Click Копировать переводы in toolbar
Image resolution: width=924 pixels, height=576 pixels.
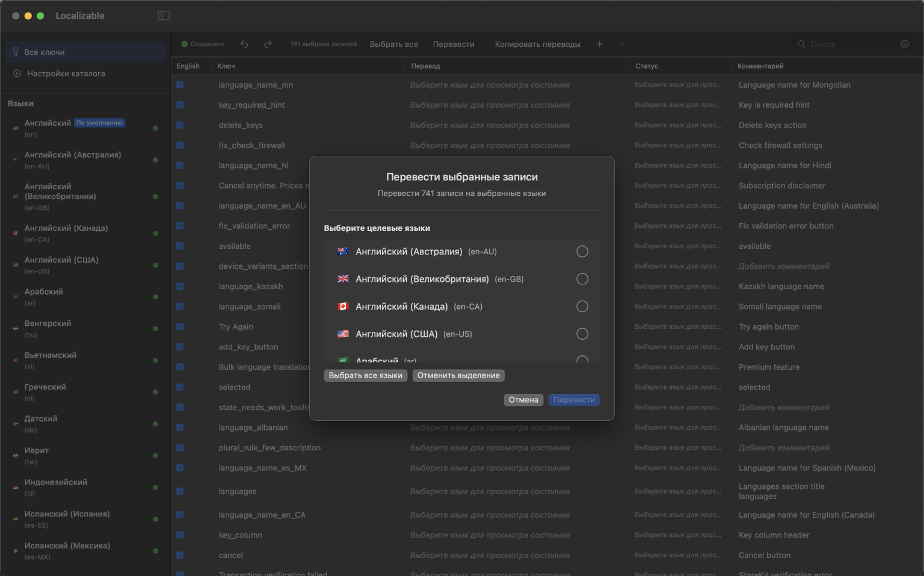[x=538, y=44]
